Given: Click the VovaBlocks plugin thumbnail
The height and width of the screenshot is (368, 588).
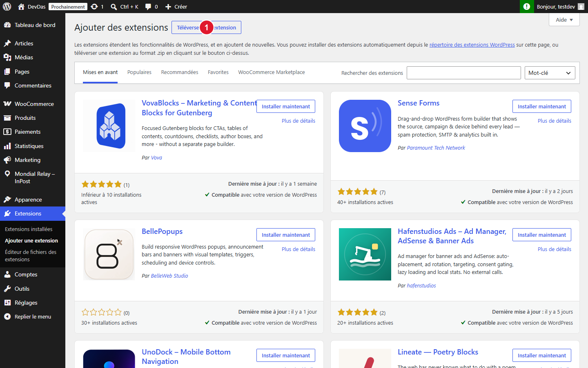Looking at the screenshot, I should pos(109,126).
